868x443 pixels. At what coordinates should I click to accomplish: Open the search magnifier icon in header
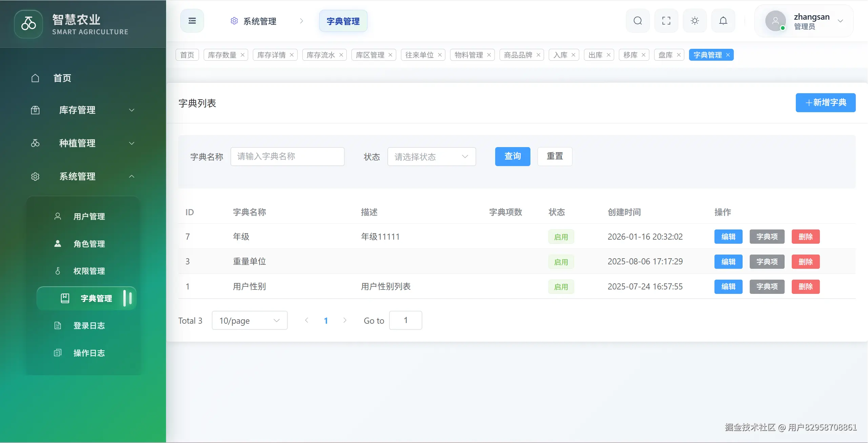(638, 21)
